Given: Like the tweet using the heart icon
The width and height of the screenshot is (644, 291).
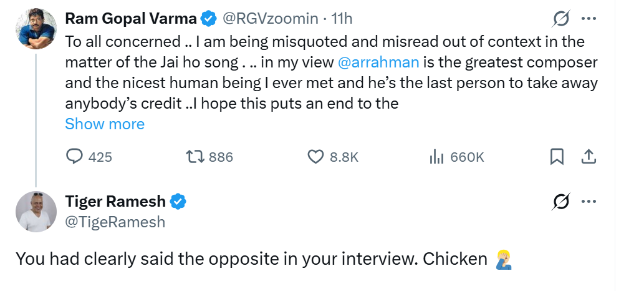Looking at the screenshot, I should (x=317, y=157).
